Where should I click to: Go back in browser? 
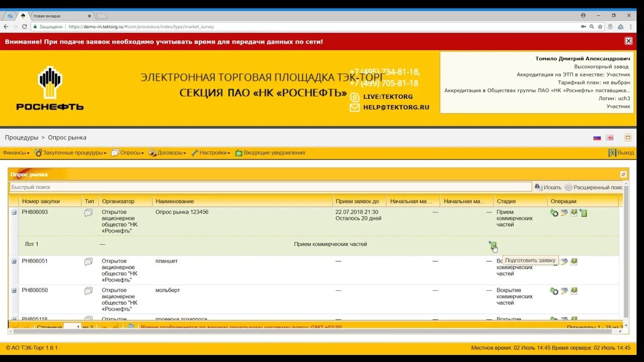point(6,27)
